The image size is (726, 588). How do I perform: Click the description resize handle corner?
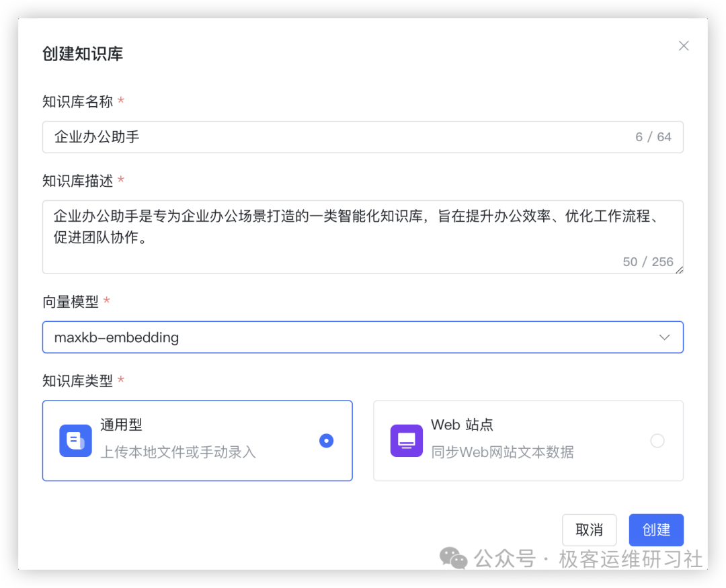(x=679, y=270)
